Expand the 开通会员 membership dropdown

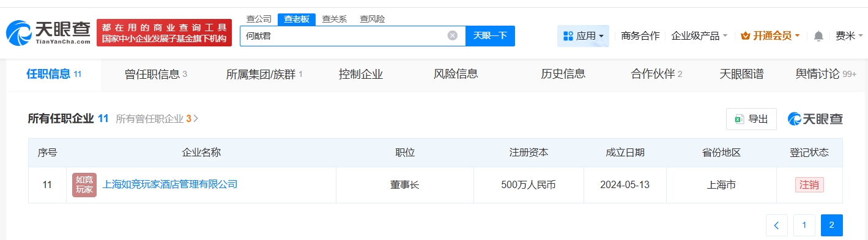770,36
